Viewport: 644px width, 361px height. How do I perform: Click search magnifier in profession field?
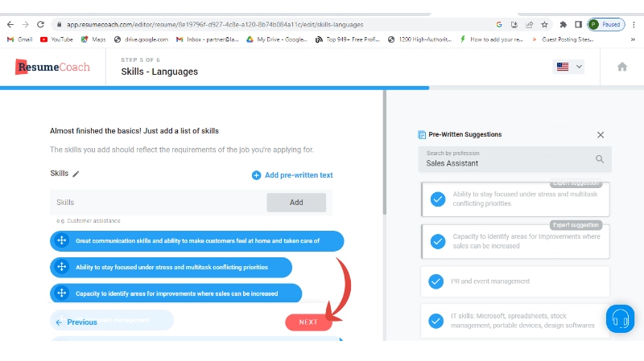tap(600, 159)
